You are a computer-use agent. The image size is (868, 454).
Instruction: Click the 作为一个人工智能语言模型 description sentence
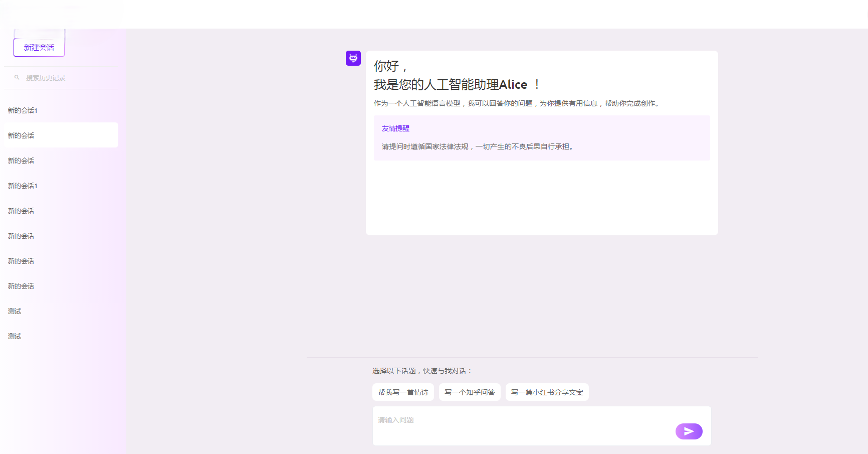coord(518,103)
